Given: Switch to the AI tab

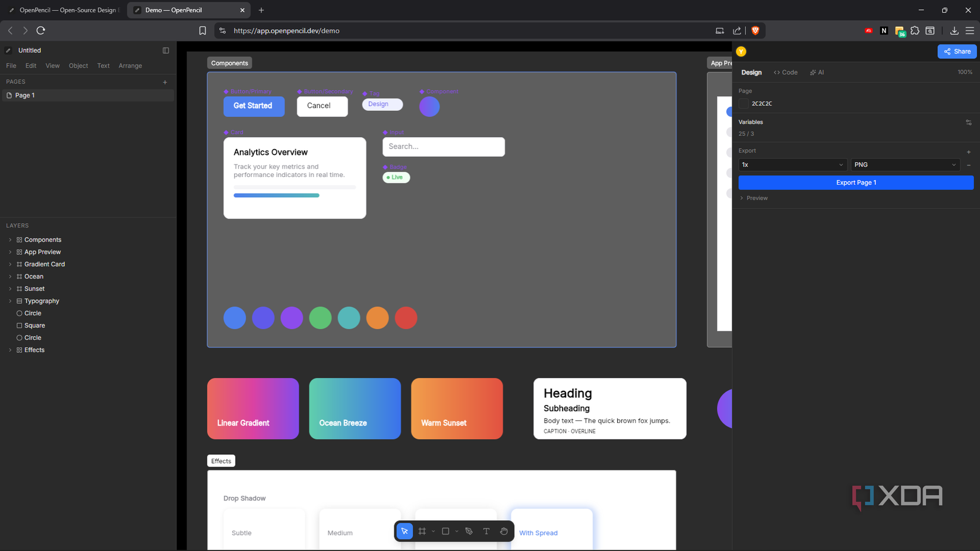Looking at the screenshot, I should click(817, 72).
